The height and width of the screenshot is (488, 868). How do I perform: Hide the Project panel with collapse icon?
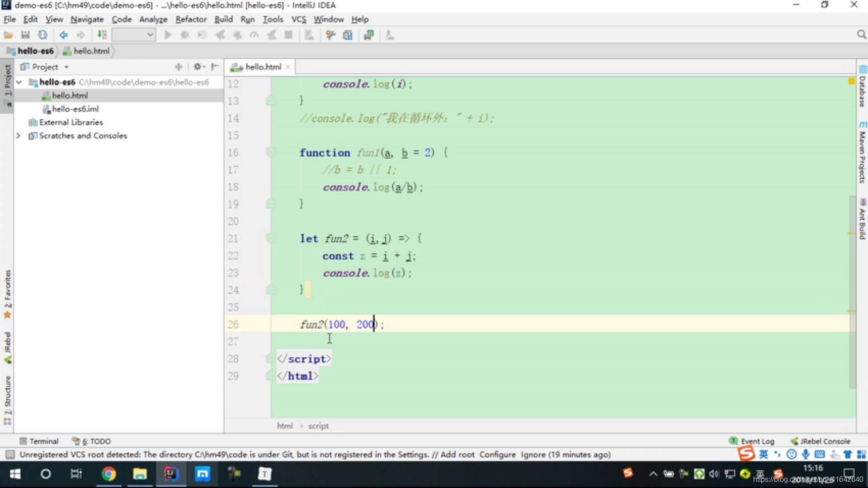(215, 67)
